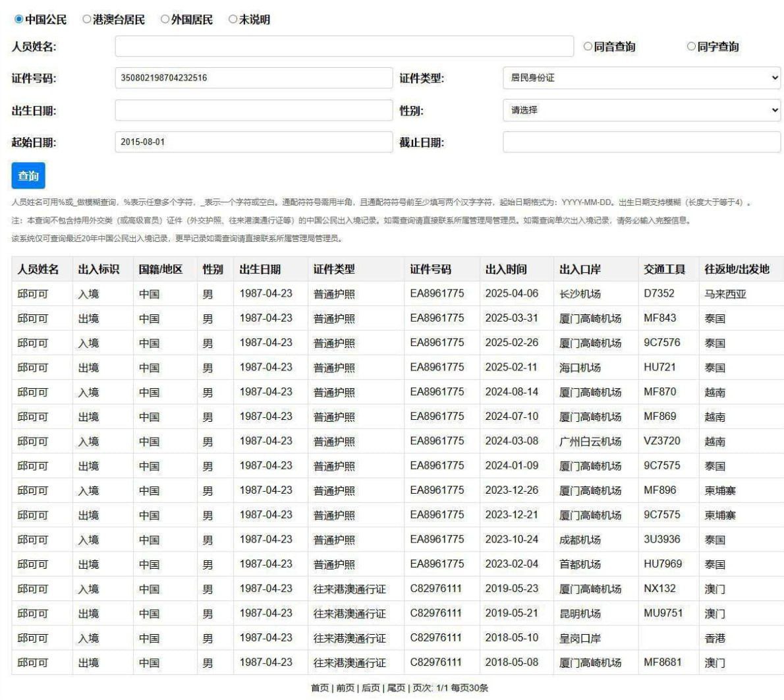This screenshot has width=784, height=700.
Task: Click the 出入口岸 column header
Action: [x=580, y=270]
